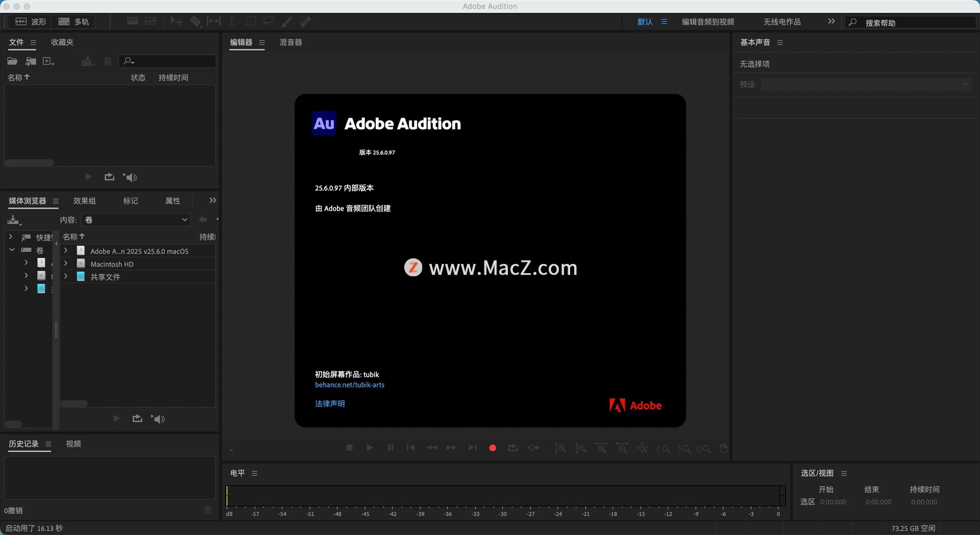Click the red Record button

[x=493, y=448]
